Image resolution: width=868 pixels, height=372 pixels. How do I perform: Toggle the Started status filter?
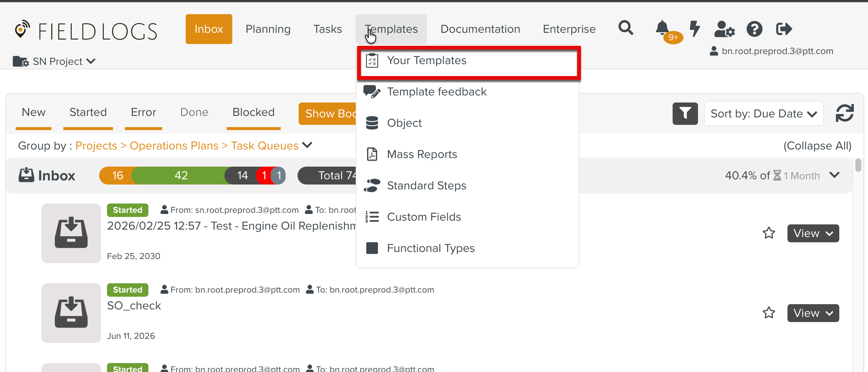point(88,112)
